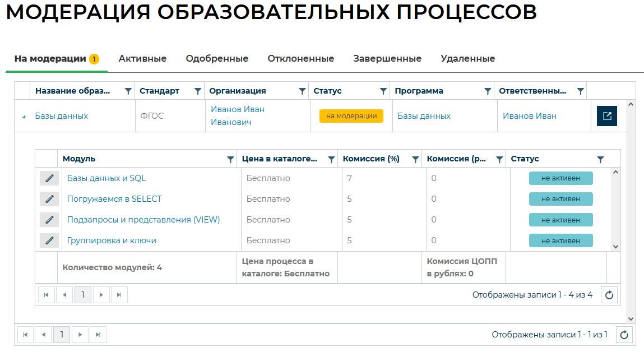Click the Иванов Иван Иванович organization link
This screenshot has width=644, height=352.
pyautogui.click(x=238, y=115)
